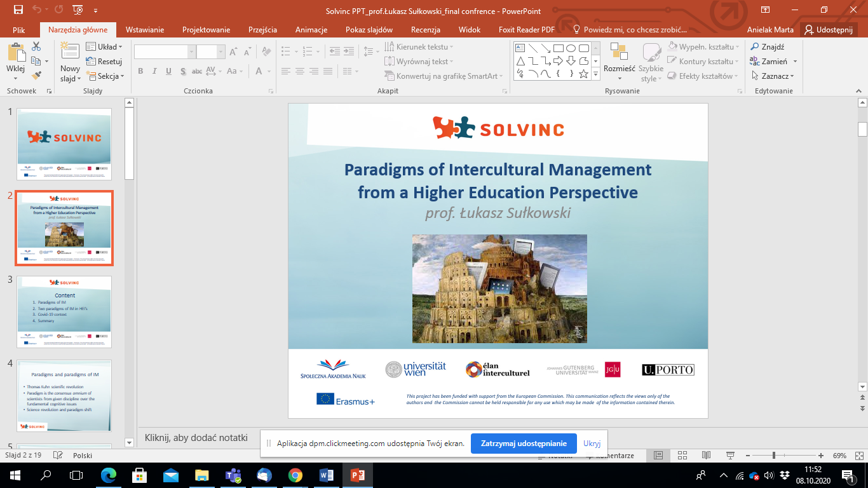Expand the shapes gallery More arrow

click(x=595, y=74)
